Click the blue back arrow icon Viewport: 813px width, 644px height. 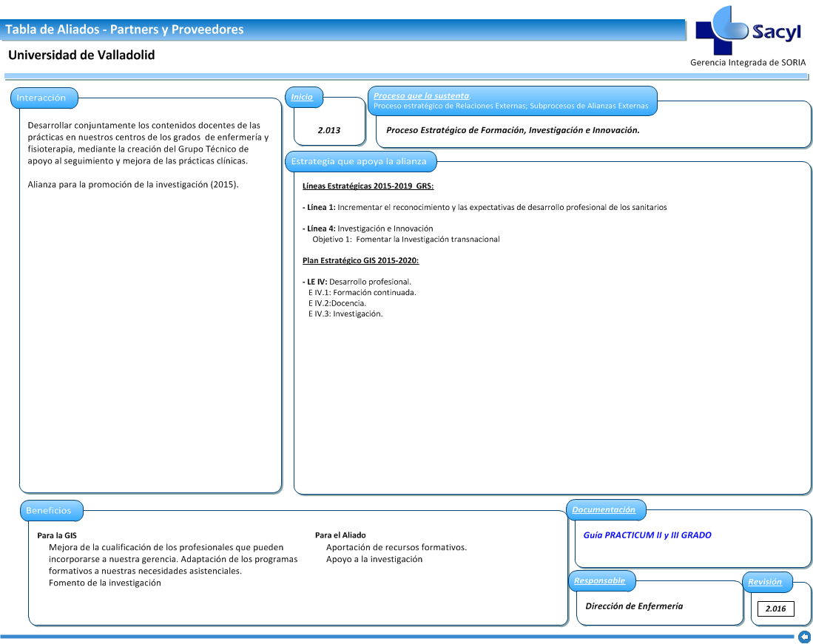(804, 637)
